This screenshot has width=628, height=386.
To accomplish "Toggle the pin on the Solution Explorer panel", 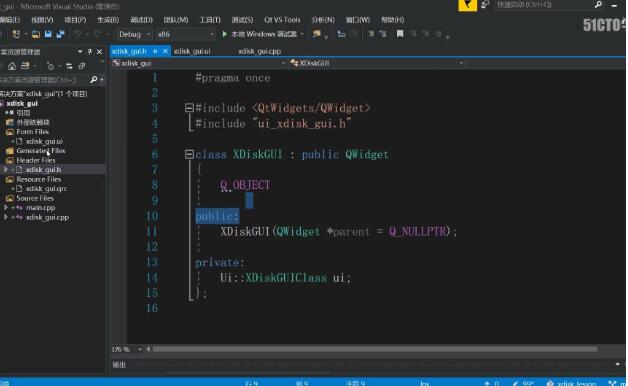I will [90, 52].
